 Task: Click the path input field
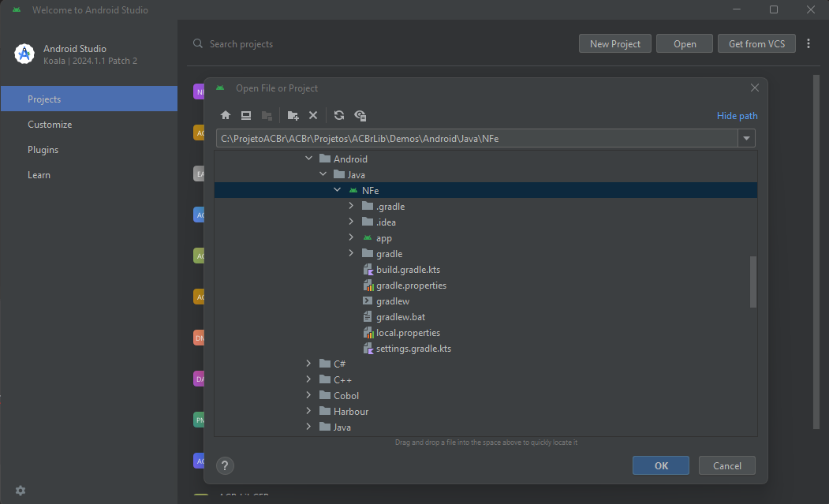pyautogui.click(x=477, y=139)
